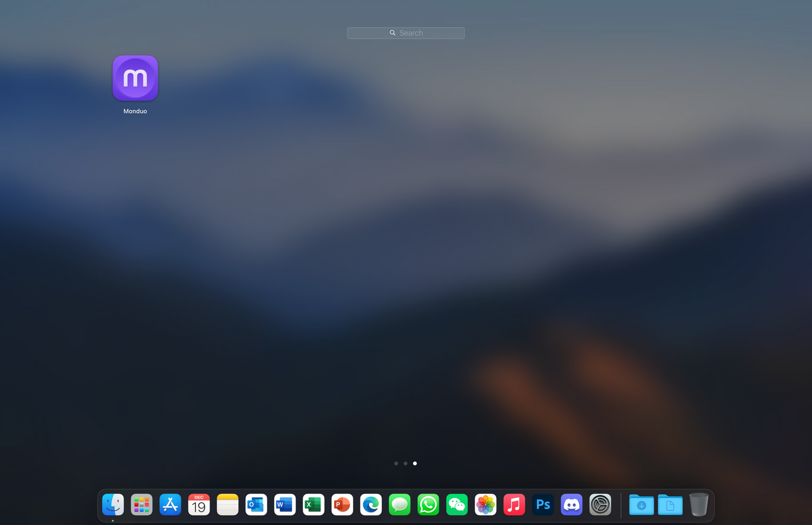Open the App Store from the Dock
Viewport: 812px width, 525px height.
(x=171, y=504)
